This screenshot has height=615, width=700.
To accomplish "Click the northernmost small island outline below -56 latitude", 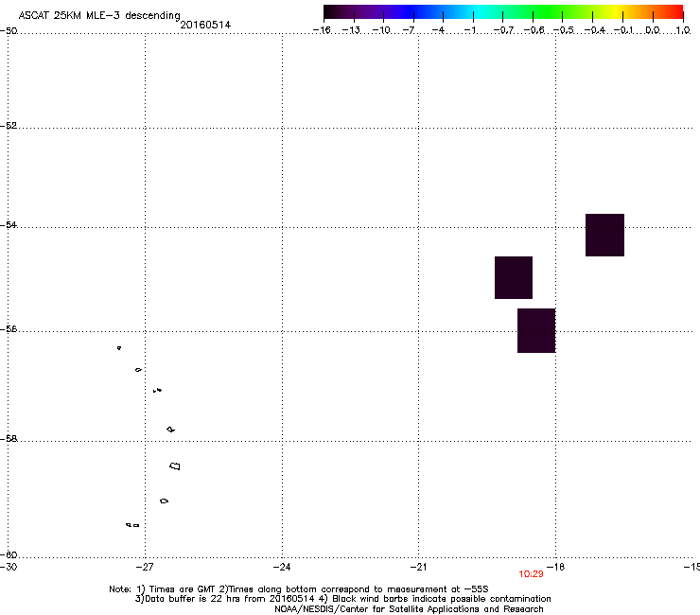I will (x=119, y=348).
